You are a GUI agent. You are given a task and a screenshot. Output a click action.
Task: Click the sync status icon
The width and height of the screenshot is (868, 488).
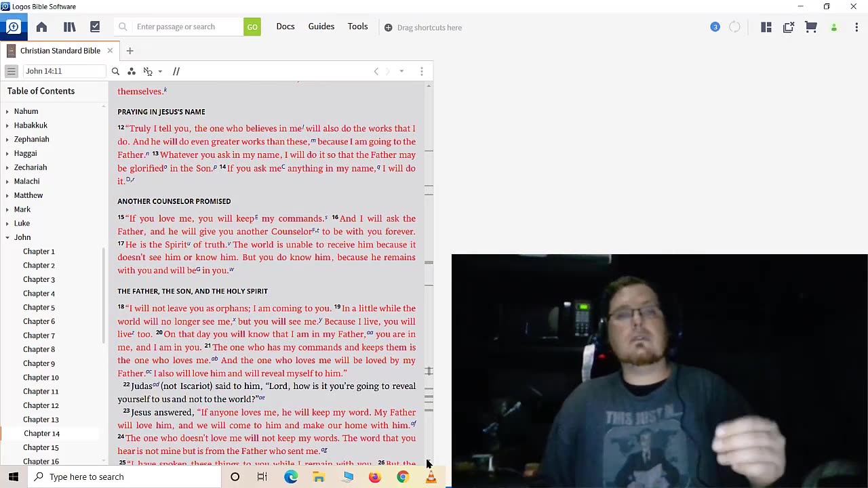734,27
